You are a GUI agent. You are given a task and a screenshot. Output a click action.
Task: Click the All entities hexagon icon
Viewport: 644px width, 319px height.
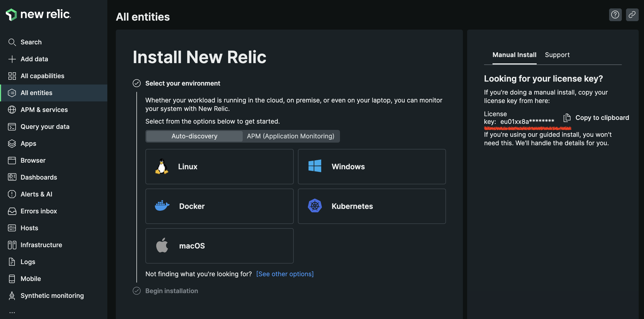(12, 93)
